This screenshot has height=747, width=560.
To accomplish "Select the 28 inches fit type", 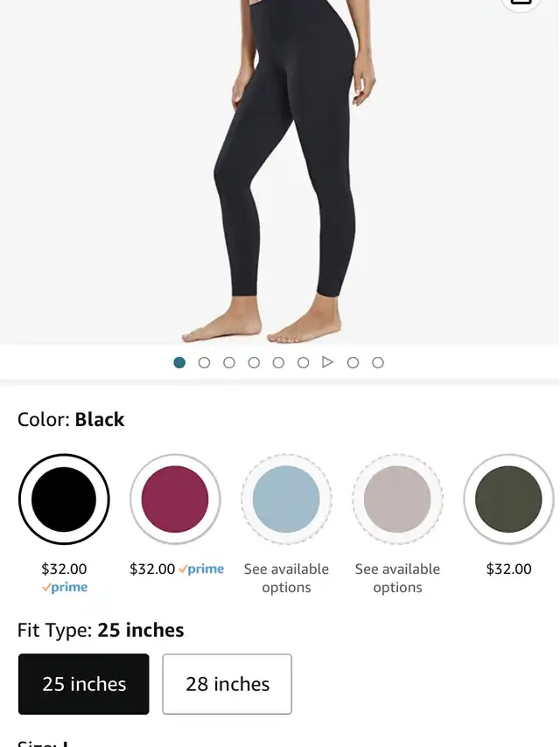I will [227, 684].
